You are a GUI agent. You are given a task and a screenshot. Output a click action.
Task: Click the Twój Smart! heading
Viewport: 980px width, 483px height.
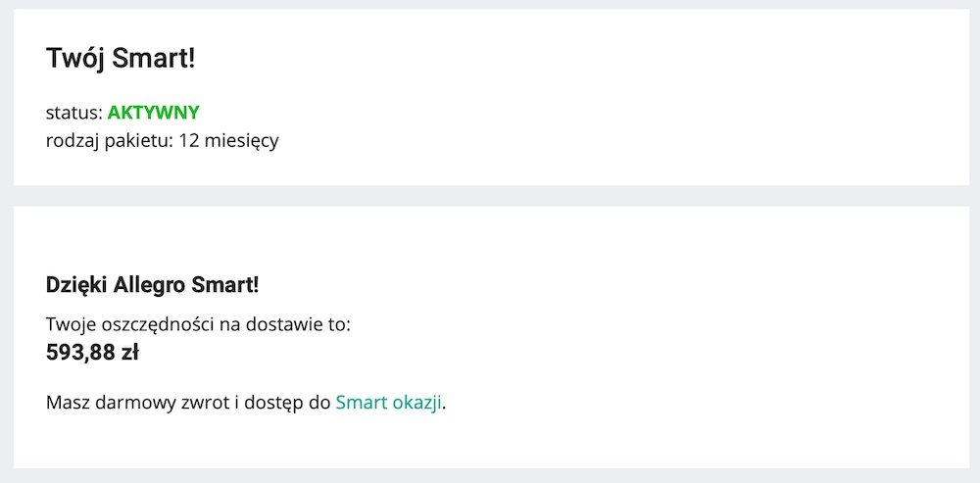[121, 58]
